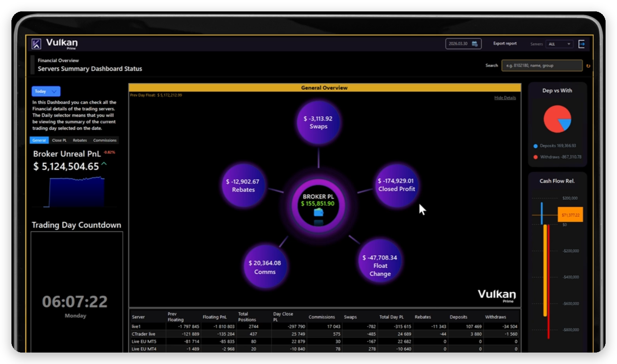Click the refresh icon beside search
Screen dimensions: 617x364
(x=588, y=66)
